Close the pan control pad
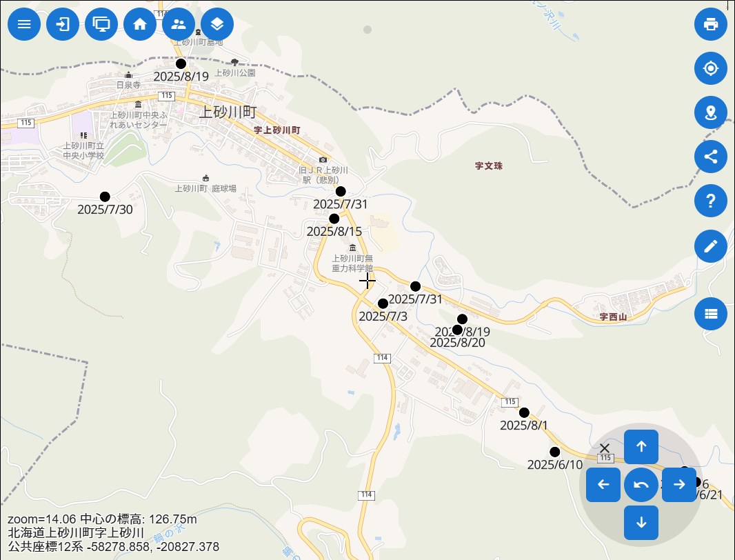Image resolution: width=735 pixels, height=560 pixels. click(605, 448)
